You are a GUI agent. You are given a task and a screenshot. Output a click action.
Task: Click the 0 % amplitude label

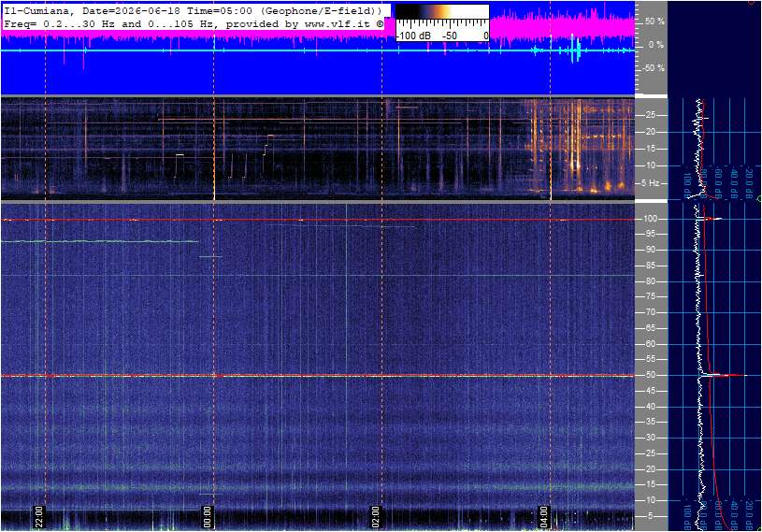click(656, 45)
